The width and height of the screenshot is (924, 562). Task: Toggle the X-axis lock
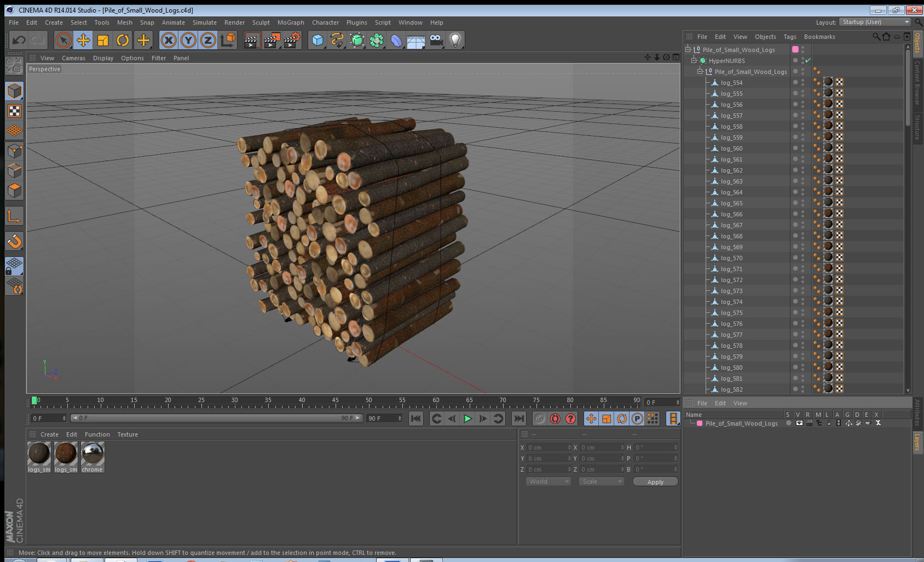coord(169,40)
